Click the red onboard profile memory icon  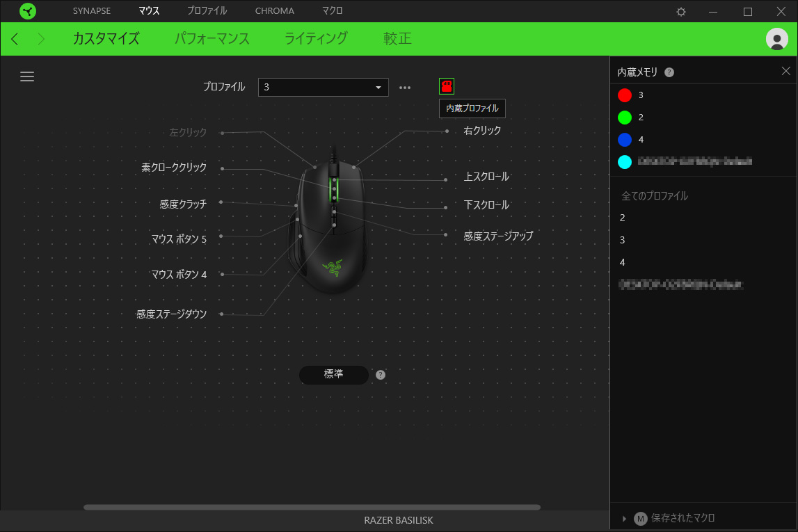(x=447, y=86)
